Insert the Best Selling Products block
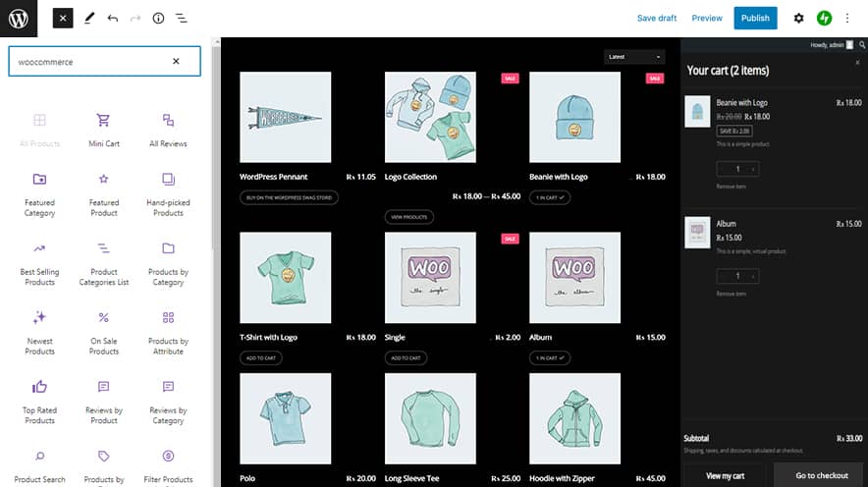This screenshot has height=487, width=868. [x=40, y=264]
